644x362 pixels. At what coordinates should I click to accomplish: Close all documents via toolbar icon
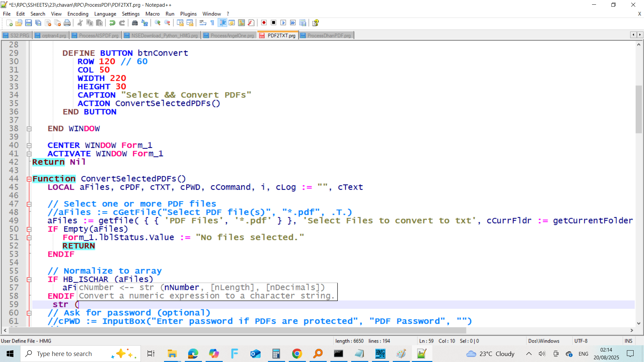58,23
